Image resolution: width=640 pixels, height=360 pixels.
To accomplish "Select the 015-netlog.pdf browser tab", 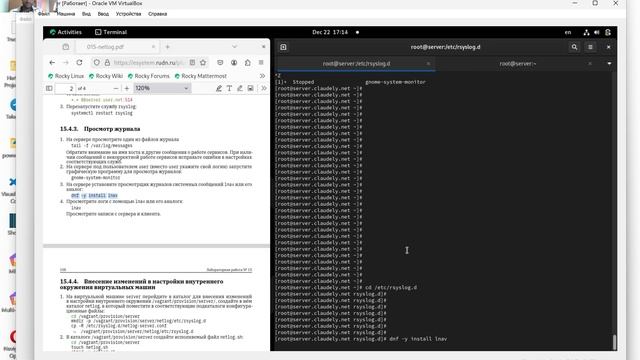I will click(x=116, y=47).
